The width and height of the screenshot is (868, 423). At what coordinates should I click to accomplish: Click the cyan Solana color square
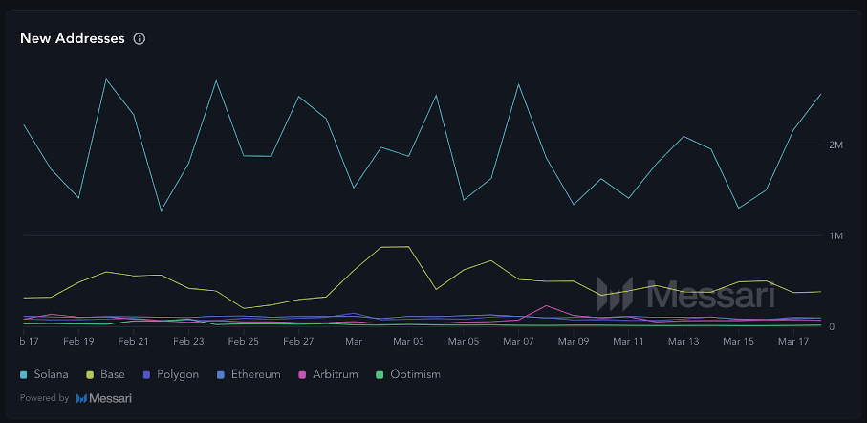(x=25, y=374)
